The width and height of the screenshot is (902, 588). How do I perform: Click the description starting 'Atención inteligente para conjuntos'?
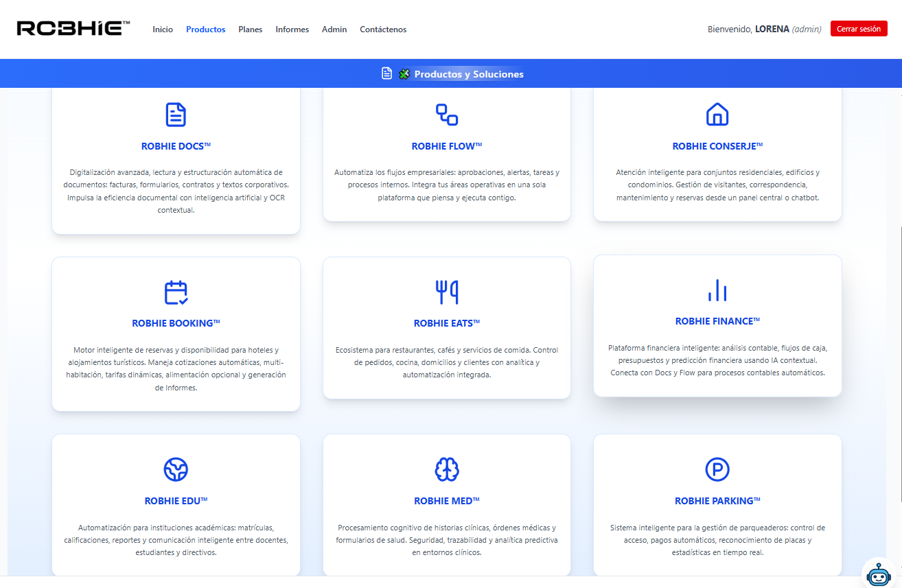(x=717, y=185)
